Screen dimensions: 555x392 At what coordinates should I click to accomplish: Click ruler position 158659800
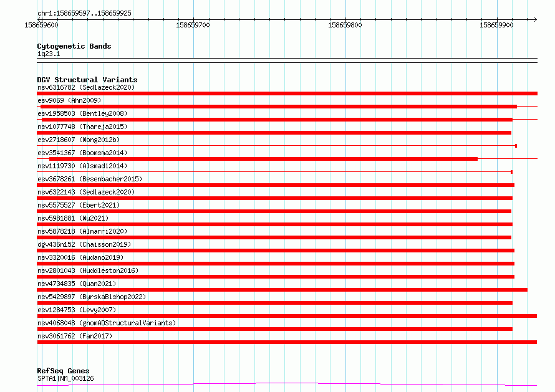[x=345, y=25]
